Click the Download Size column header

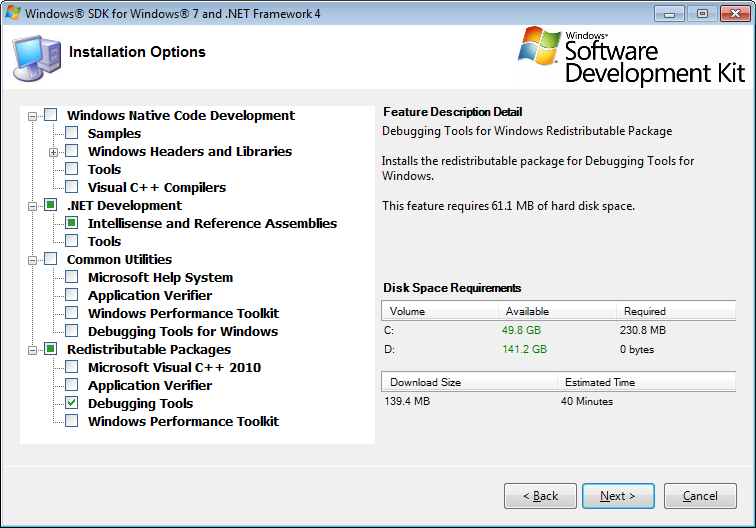[x=470, y=382]
